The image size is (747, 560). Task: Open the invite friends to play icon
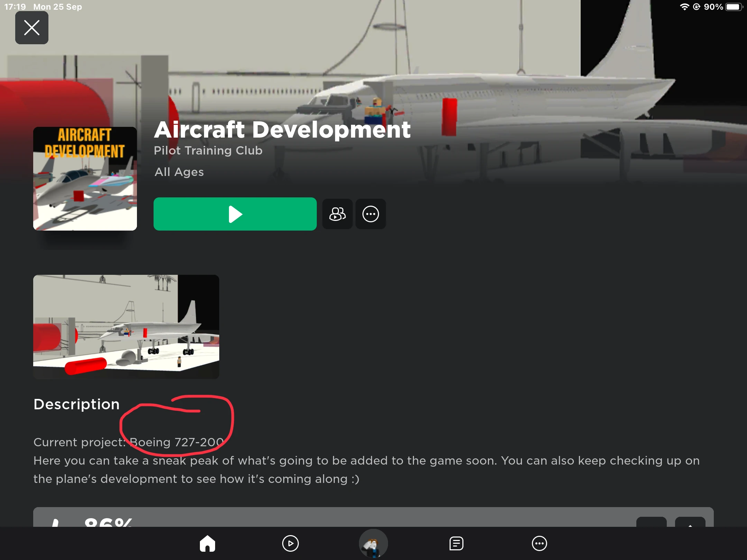coord(337,214)
